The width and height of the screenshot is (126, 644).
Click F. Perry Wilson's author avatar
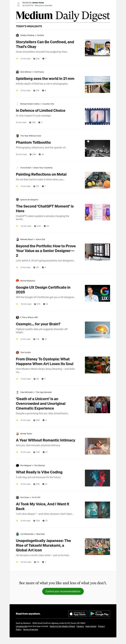pyautogui.click(x=17, y=317)
